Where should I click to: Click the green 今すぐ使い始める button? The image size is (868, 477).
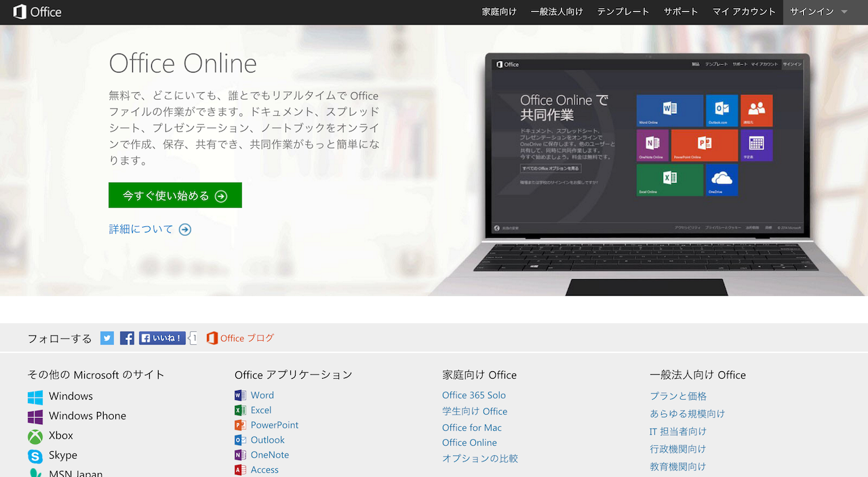coord(175,195)
